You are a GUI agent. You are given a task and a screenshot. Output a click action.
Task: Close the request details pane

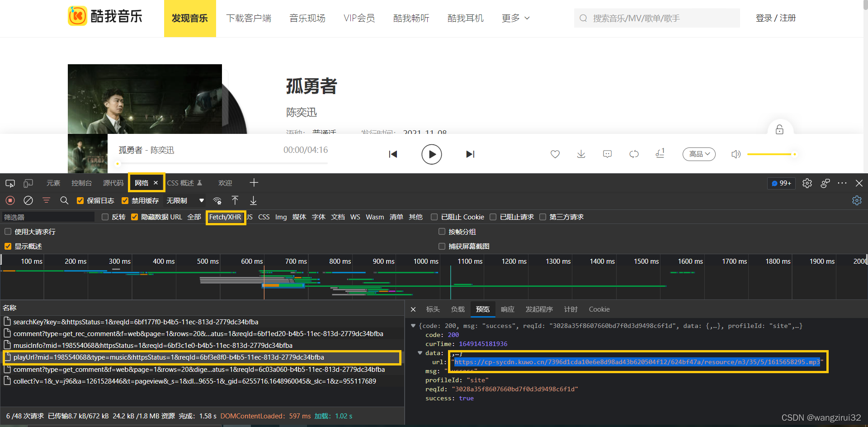coord(413,309)
